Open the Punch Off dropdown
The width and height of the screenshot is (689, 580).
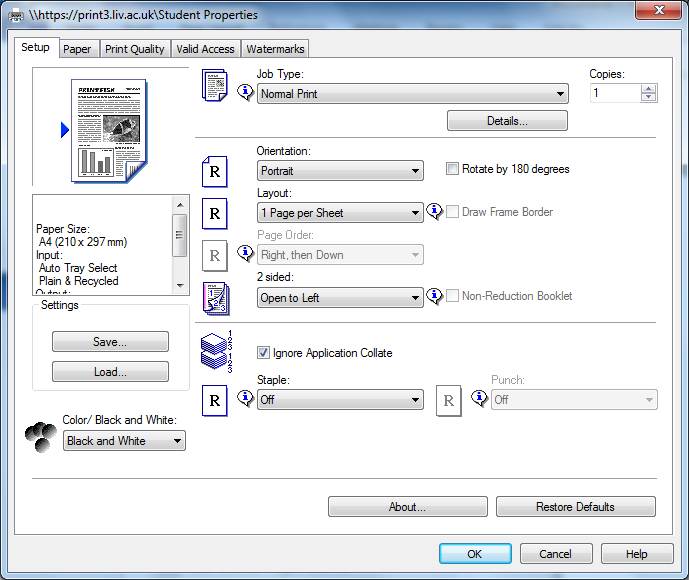click(574, 400)
